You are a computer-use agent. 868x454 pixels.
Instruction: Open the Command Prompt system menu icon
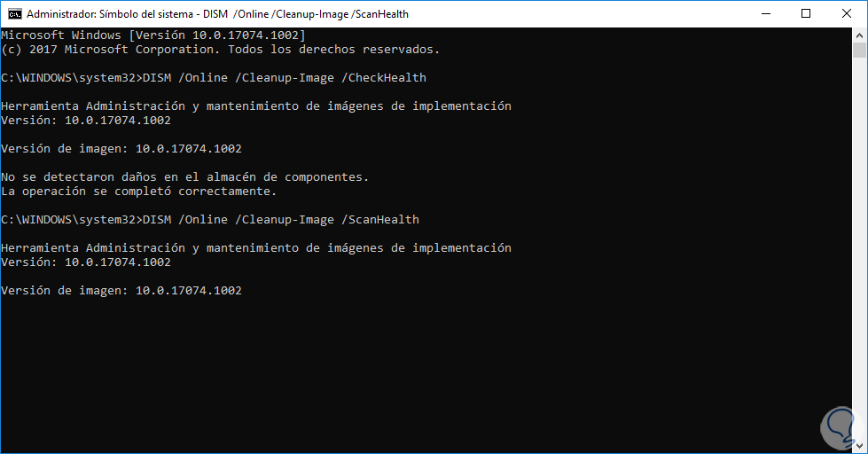coord(13,14)
